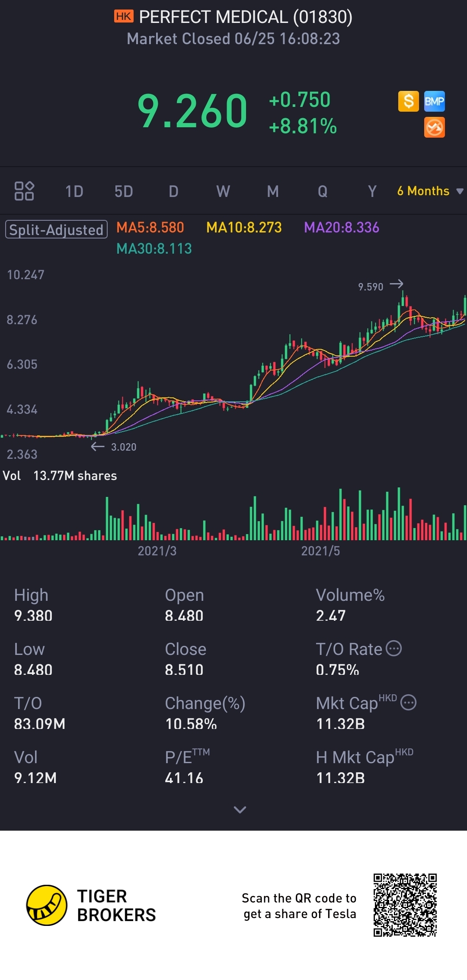
Task: Select the M monthly chart tab
Action: 273,191
